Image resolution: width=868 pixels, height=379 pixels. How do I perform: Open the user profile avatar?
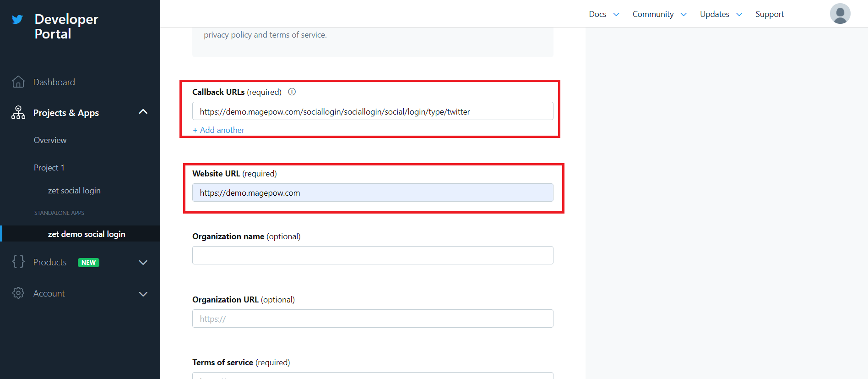(x=840, y=14)
